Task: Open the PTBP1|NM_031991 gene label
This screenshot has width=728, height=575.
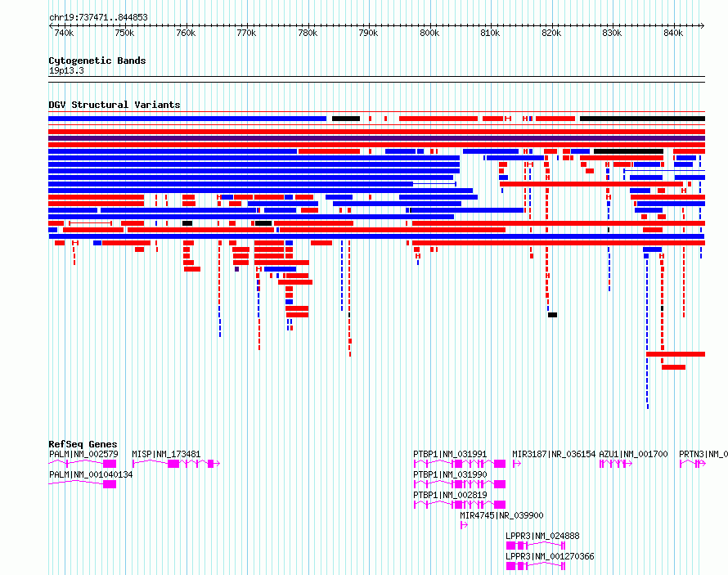Action: 450,454
